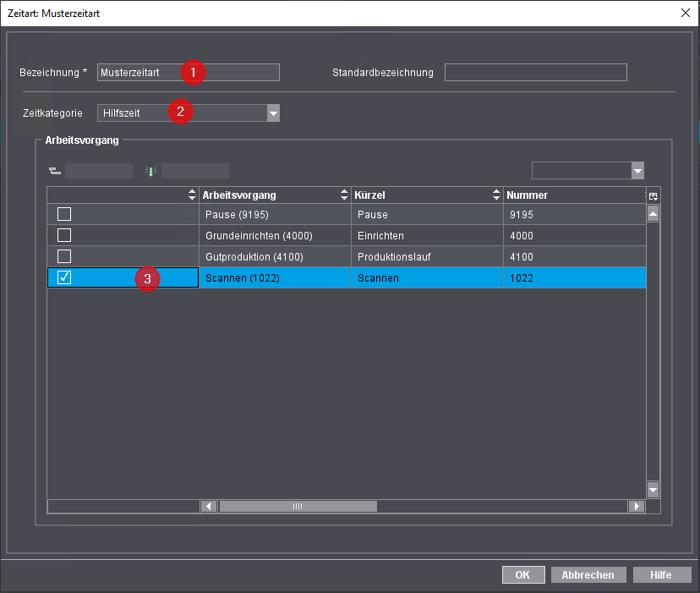The width and height of the screenshot is (700, 593).
Task: Select the Pause (9195) row text
Action: (x=237, y=215)
